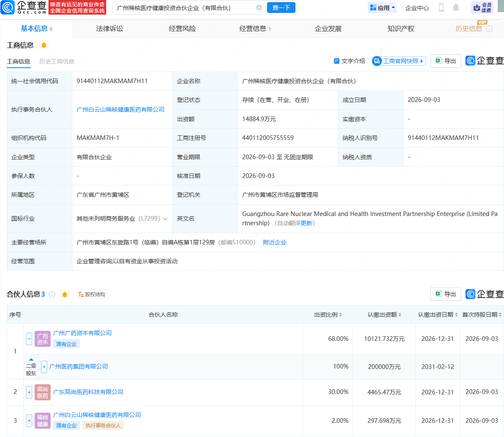Open the 会员续费 VIP icon

coord(482,8)
